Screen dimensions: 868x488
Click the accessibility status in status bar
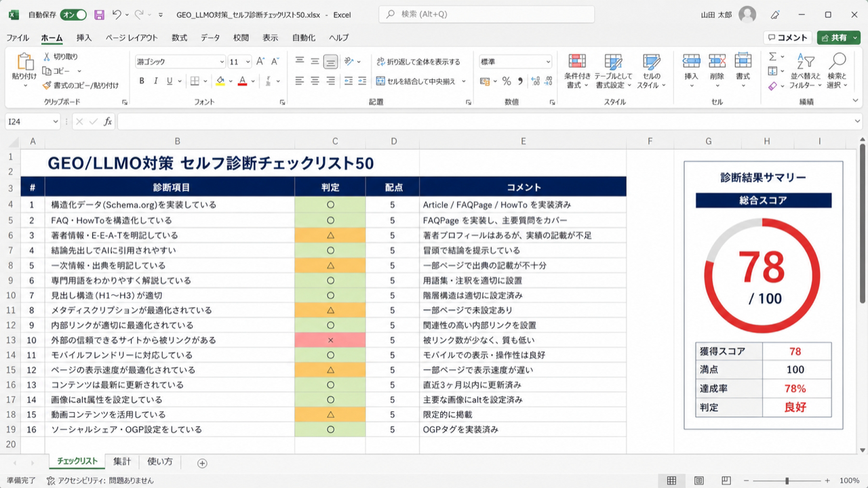tap(100, 481)
